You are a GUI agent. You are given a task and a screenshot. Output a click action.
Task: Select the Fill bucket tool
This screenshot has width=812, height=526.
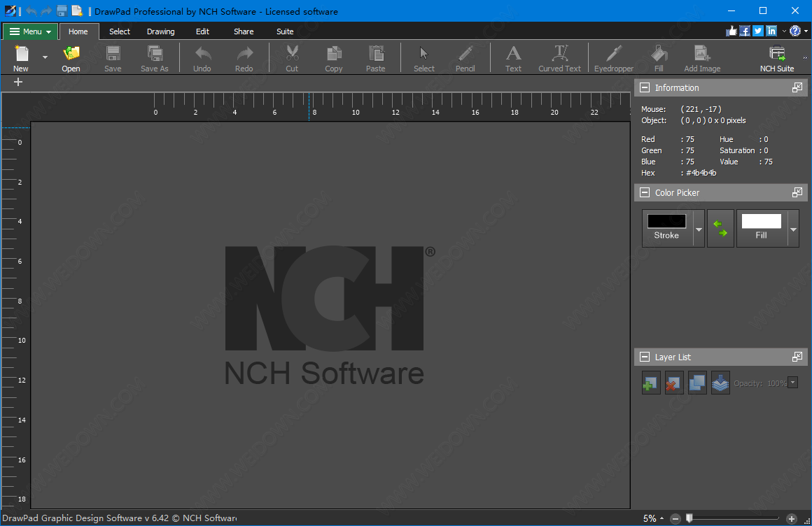coord(659,58)
